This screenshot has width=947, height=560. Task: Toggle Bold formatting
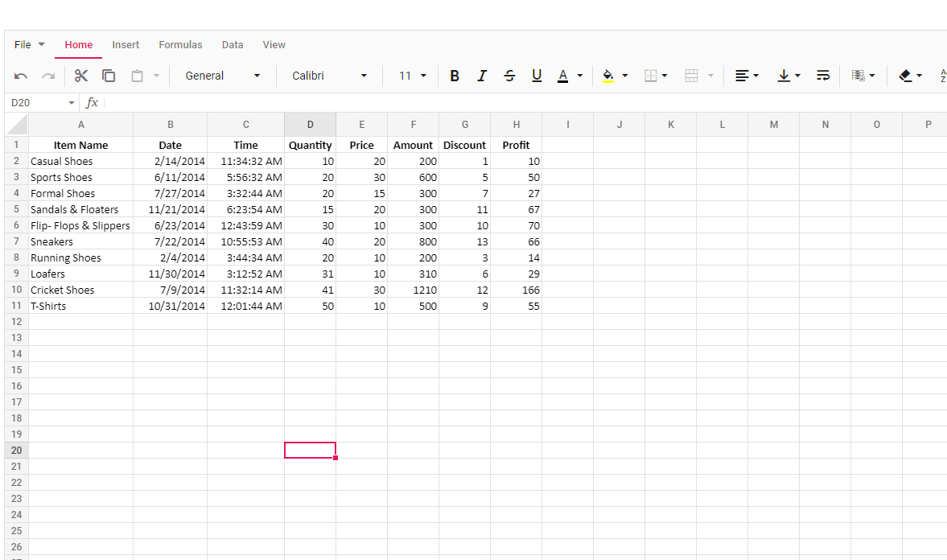click(455, 76)
